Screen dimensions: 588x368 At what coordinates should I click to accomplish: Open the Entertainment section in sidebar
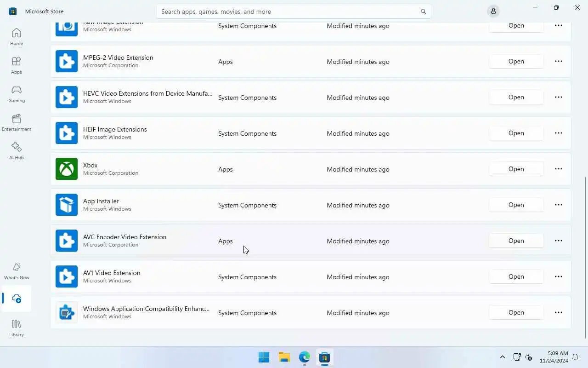tap(17, 122)
